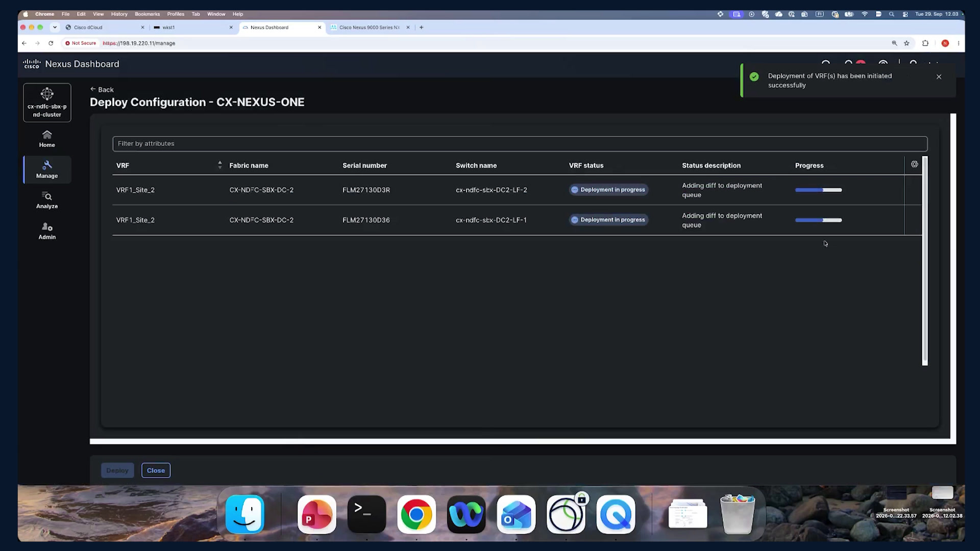The image size is (980, 551).
Task: Open Trash in the Dock
Action: pos(737,514)
